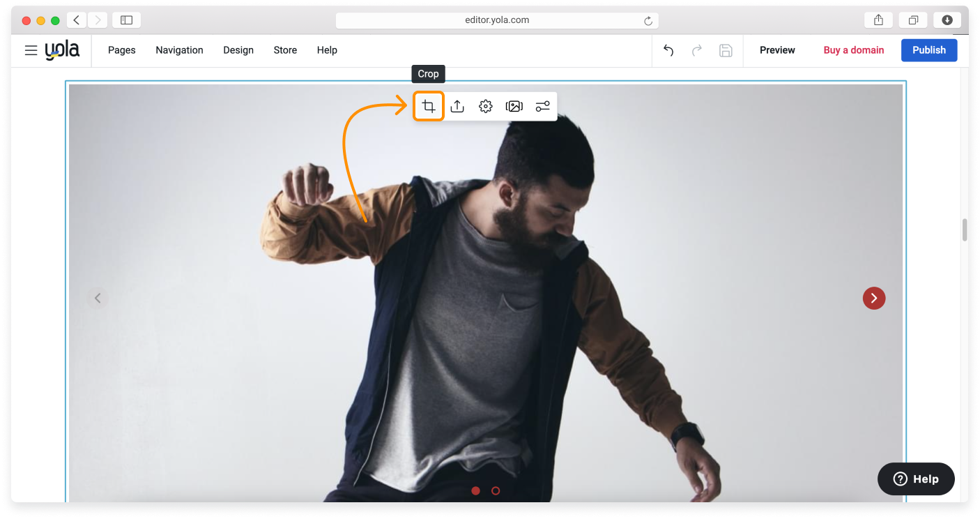Open the image adjustments filter tool
Screen dimensions: 980x519
pos(542,106)
